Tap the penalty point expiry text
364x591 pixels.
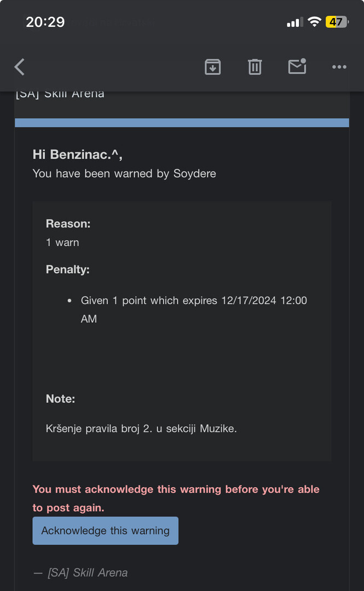click(194, 301)
